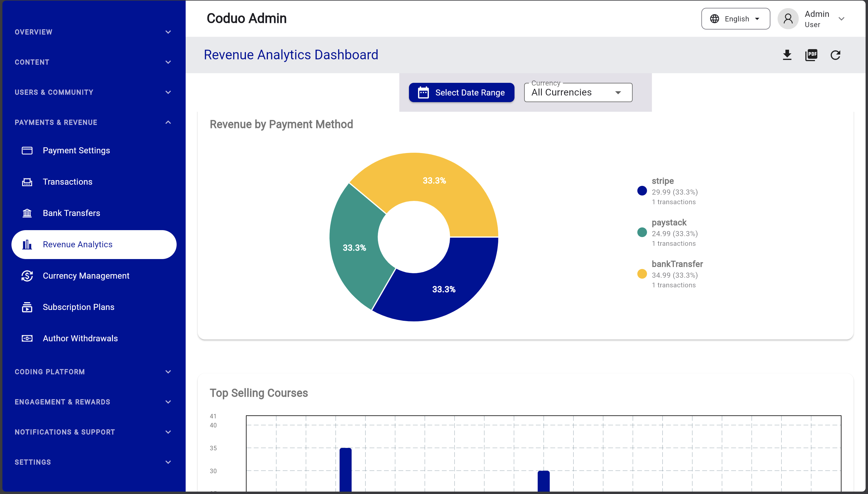Click the bankTransfer legend color dot
Image resolution: width=868 pixels, height=494 pixels.
point(642,274)
